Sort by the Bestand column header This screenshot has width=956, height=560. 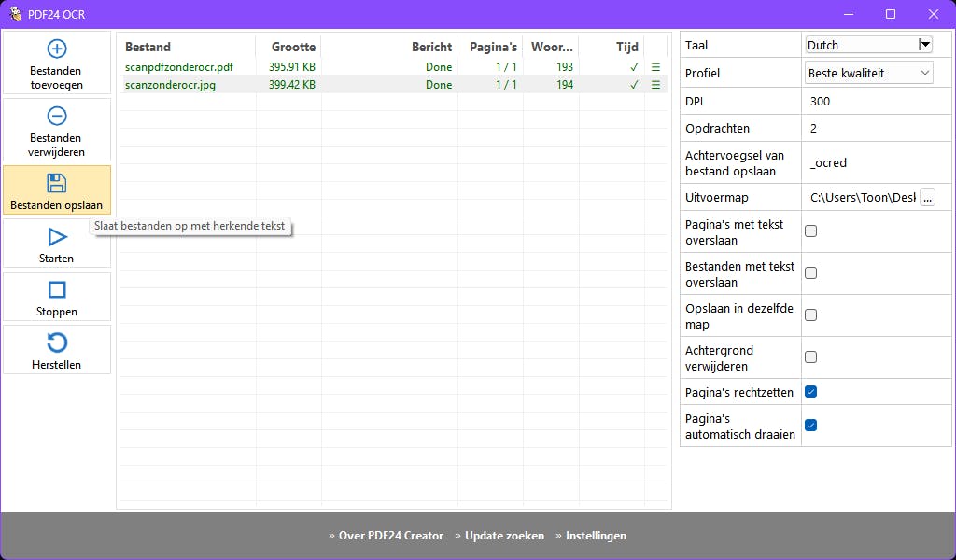tap(148, 47)
